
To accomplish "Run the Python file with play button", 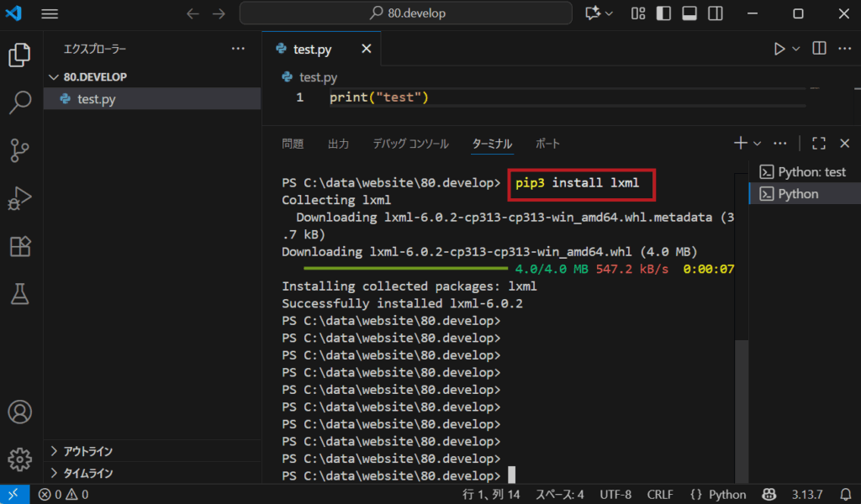I will (779, 49).
